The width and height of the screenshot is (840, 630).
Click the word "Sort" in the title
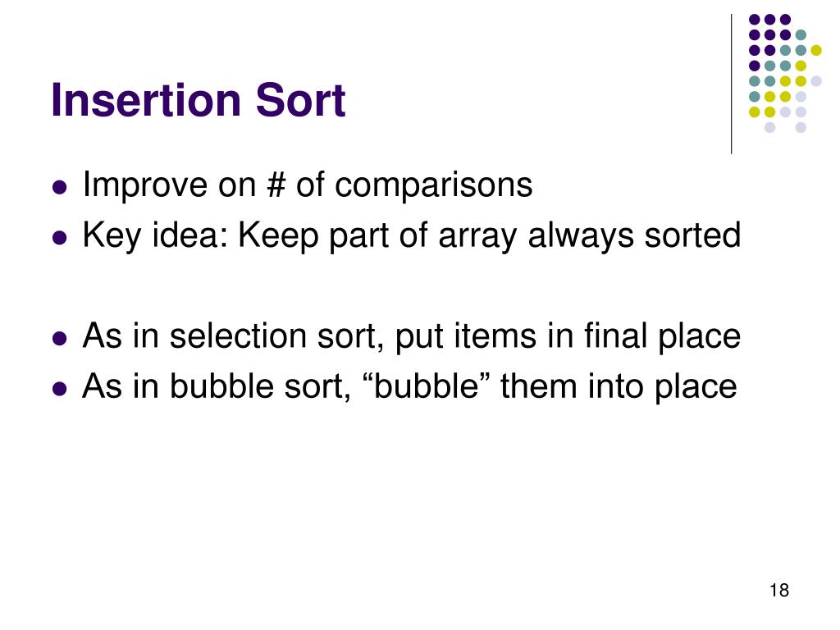pyautogui.click(x=300, y=100)
